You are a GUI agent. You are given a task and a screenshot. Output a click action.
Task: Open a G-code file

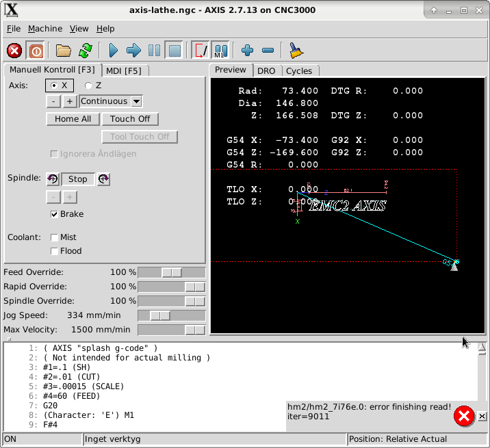[x=63, y=51]
